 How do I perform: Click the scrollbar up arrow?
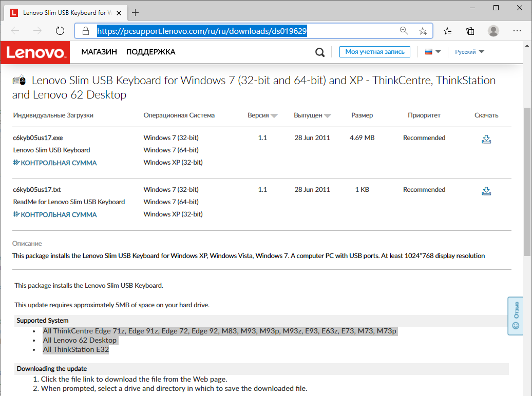527,46
